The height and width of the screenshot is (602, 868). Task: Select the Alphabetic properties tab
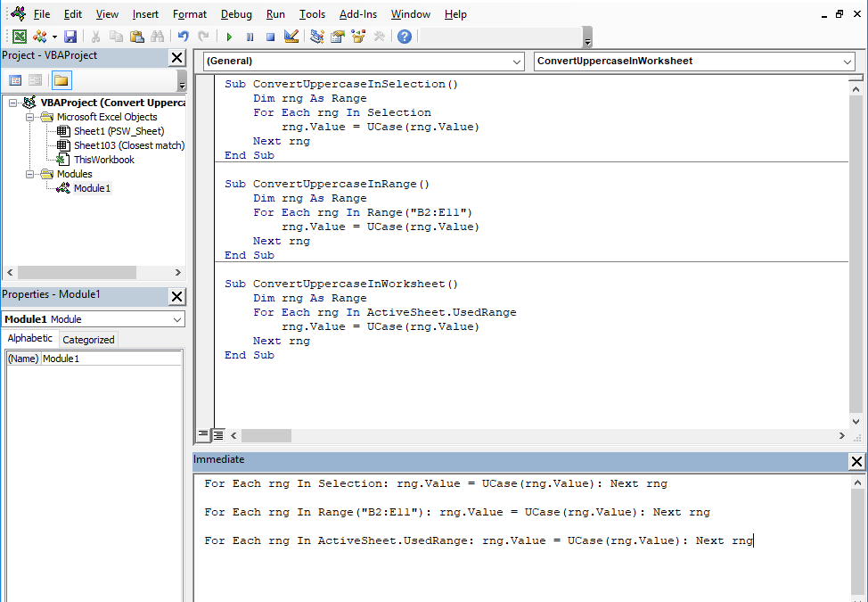pos(30,339)
